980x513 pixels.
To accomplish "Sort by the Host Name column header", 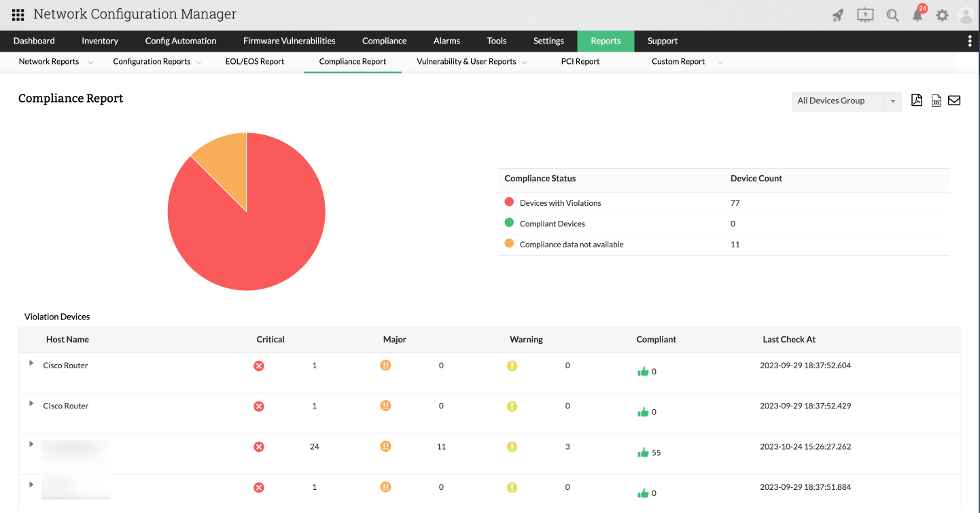I will [x=67, y=340].
